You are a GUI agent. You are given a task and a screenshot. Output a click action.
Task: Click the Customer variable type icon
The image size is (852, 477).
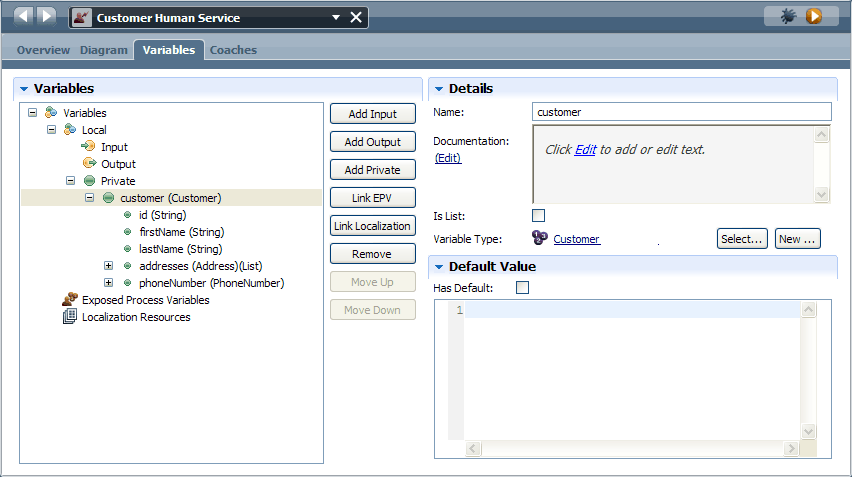pos(540,238)
